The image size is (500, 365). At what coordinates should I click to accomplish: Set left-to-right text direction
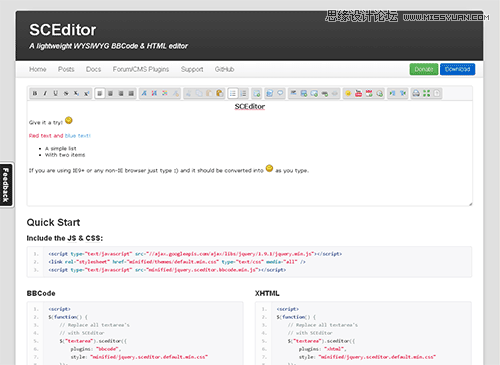tap(392, 93)
